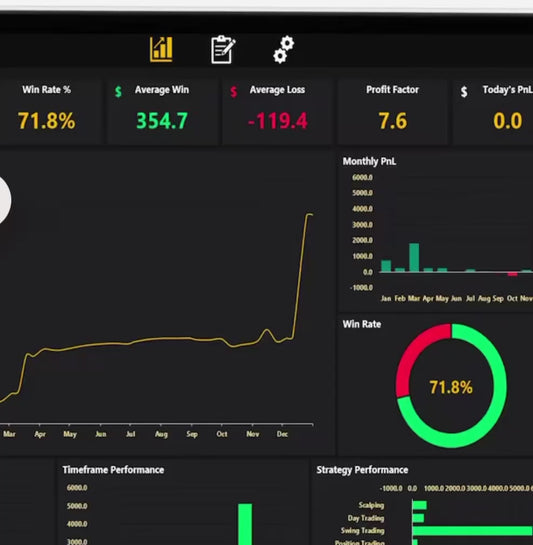This screenshot has width=533, height=545.
Task: Click the Jul label on equity curve axis
Action: pyautogui.click(x=131, y=434)
